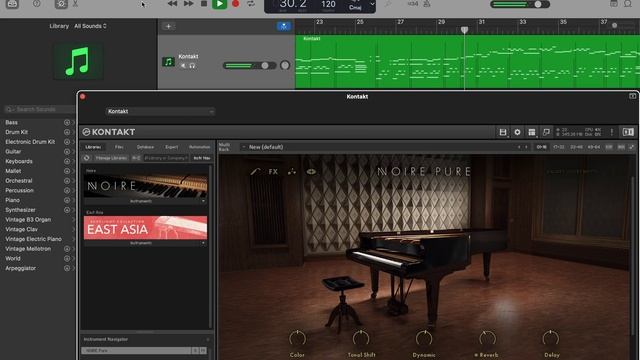Open the Editors scissors icon
This screenshot has height=360, width=640.
(x=76, y=4)
